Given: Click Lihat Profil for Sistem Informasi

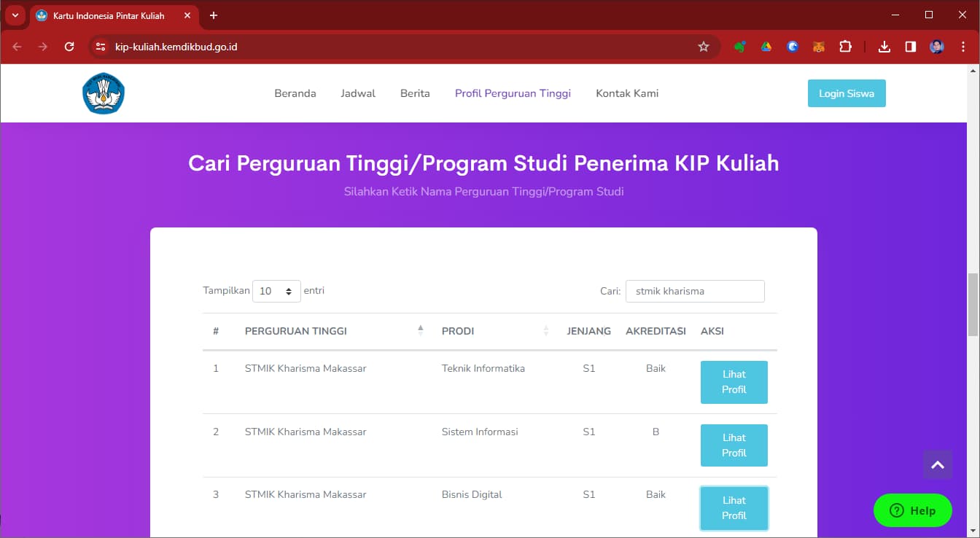Looking at the screenshot, I should click(x=734, y=445).
